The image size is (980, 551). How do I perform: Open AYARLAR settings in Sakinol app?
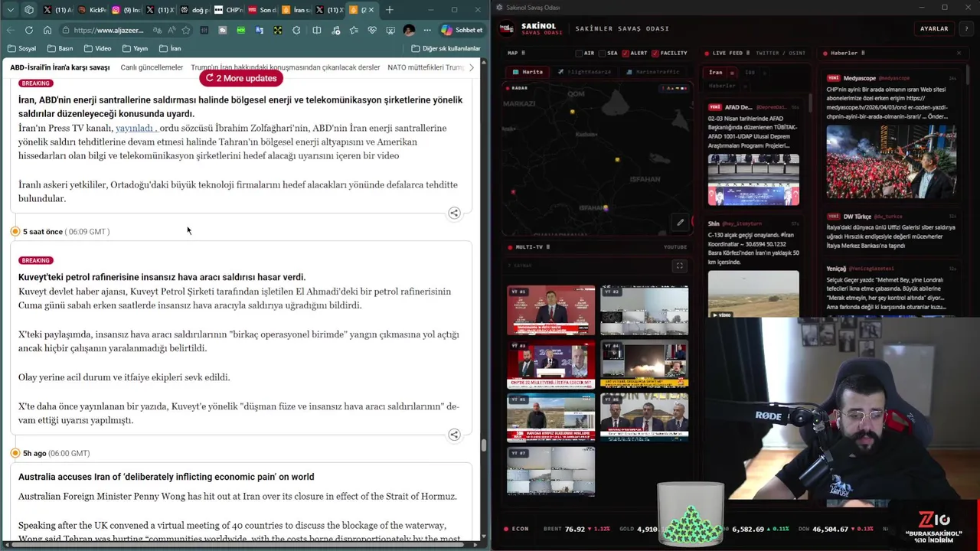tap(934, 28)
